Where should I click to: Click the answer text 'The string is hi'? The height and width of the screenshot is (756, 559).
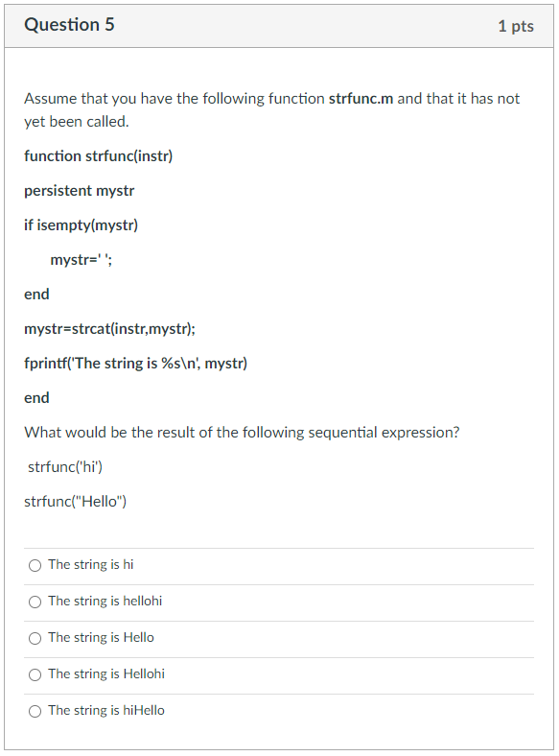tap(90, 564)
